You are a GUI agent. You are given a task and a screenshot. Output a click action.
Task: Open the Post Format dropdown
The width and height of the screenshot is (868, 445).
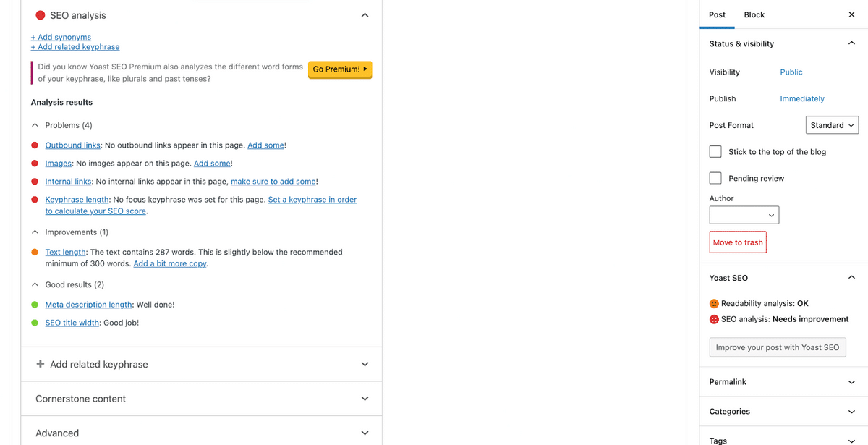coord(832,125)
